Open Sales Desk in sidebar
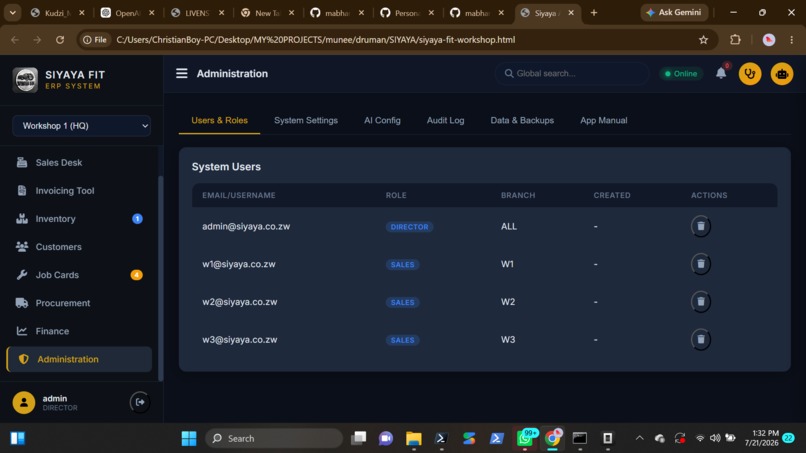Image resolution: width=806 pixels, height=453 pixels. point(80,162)
